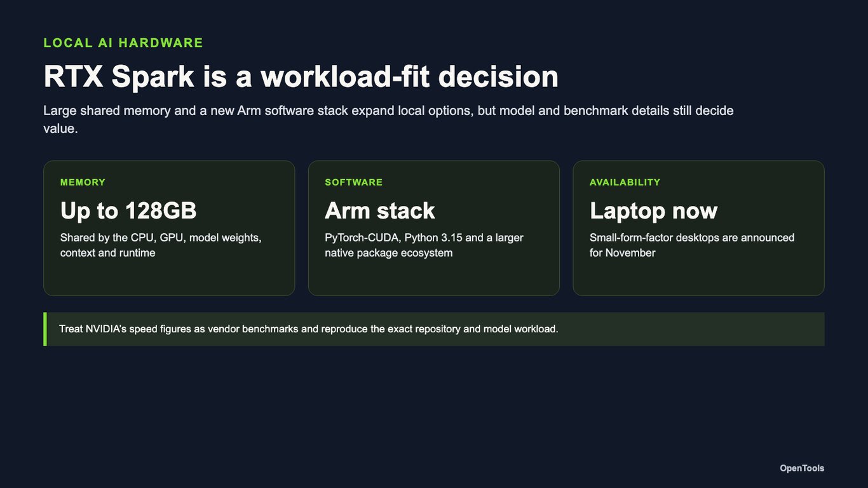The height and width of the screenshot is (488, 868).
Task: Click the text 'Shared by the CPU, GPU, model weights'
Action: click(x=161, y=245)
